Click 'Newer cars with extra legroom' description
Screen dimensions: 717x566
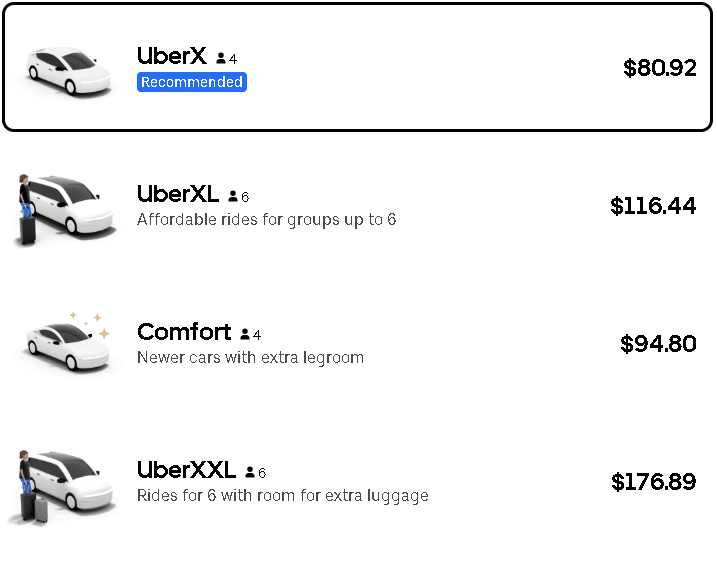[250, 357]
